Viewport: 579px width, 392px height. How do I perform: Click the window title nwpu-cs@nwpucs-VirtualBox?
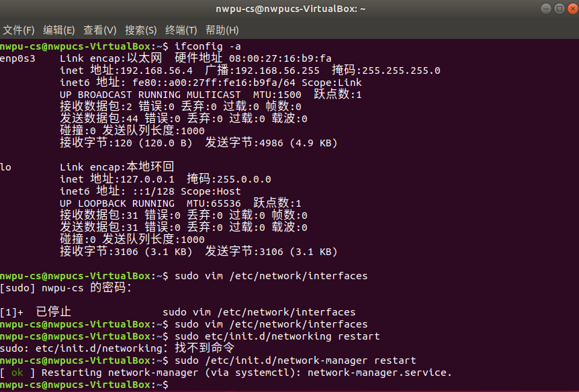coord(290,9)
